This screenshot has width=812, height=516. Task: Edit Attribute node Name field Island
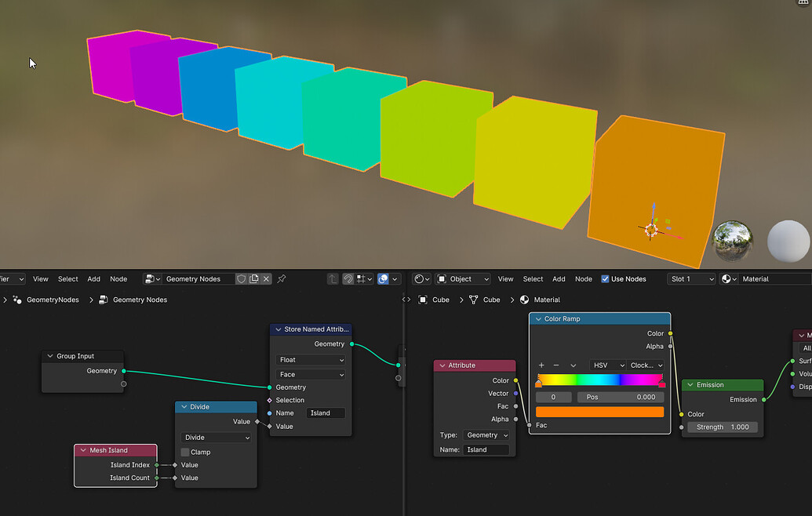click(486, 450)
